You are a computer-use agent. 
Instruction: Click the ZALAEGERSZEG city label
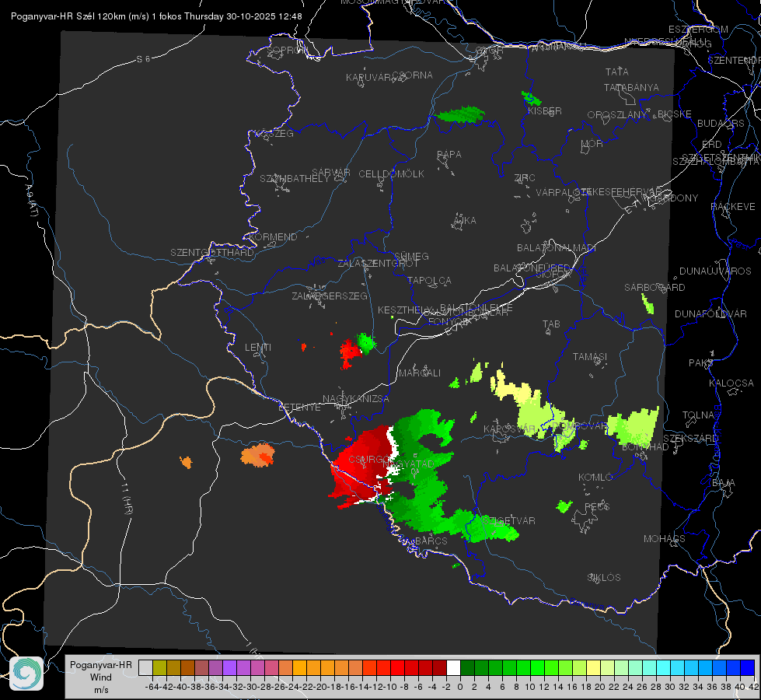click(x=330, y=296)
